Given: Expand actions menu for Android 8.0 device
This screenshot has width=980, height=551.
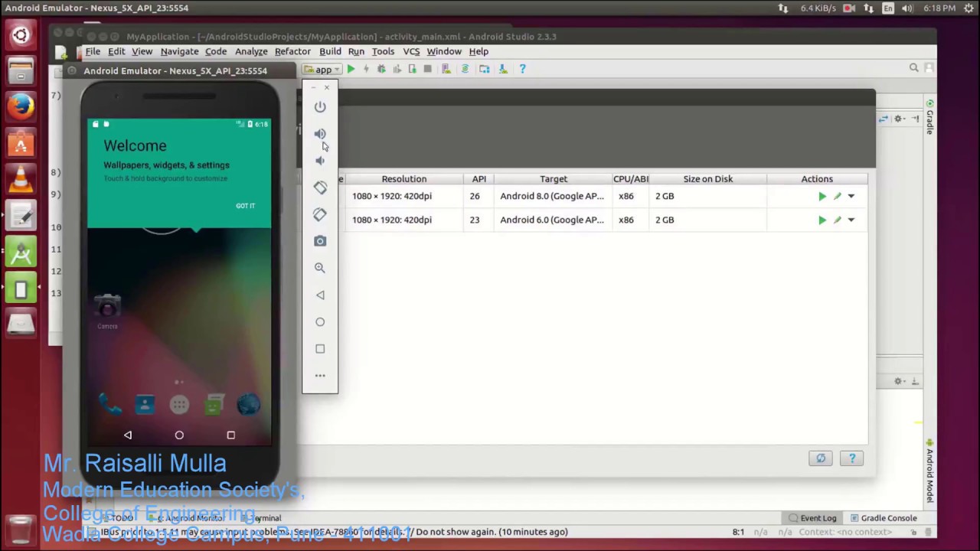Looking at the screenshot, I should point(851,197).
